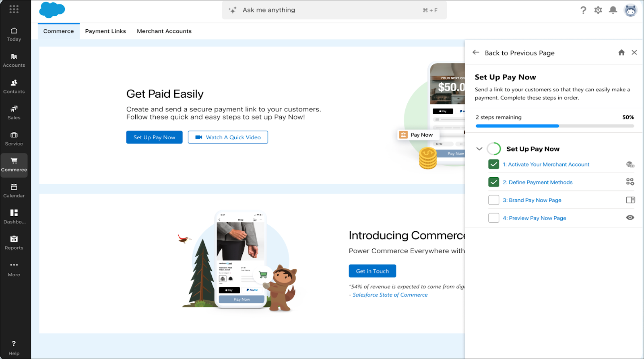Viewport: 644px width, 359px height.
Task: Click the setup progress bar
Action: click(555, 126)
